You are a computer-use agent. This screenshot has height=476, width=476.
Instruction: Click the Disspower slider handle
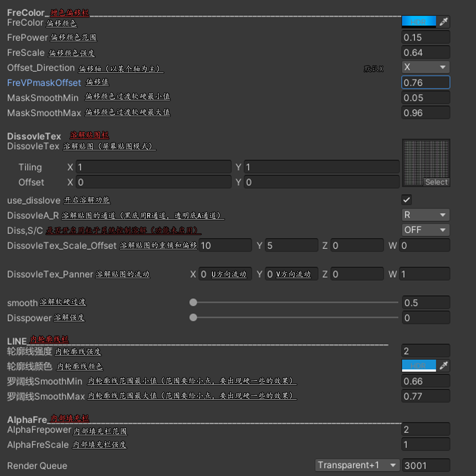pyautogui.click(x=193, y=317)
